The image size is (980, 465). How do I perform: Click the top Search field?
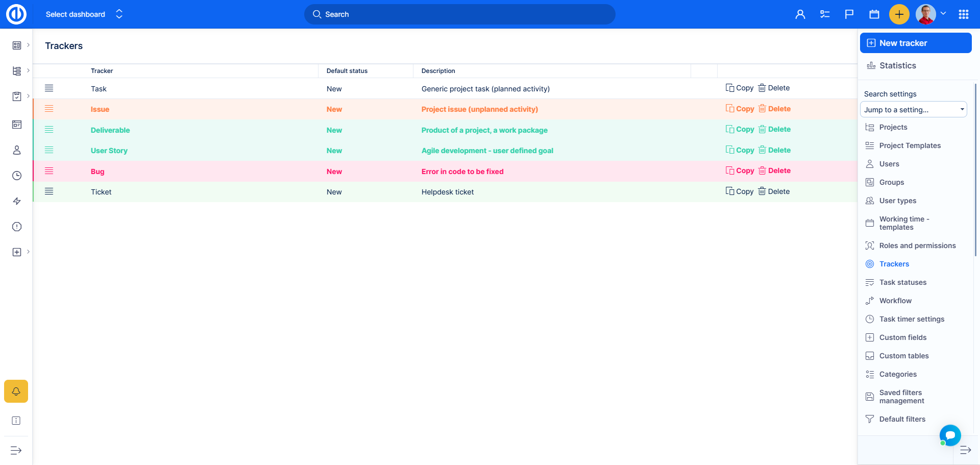(x=459, y=14)
